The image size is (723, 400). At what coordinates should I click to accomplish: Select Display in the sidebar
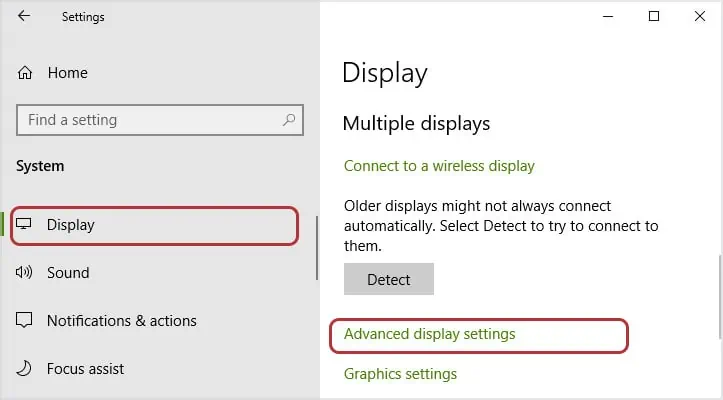tap(154, 225)
